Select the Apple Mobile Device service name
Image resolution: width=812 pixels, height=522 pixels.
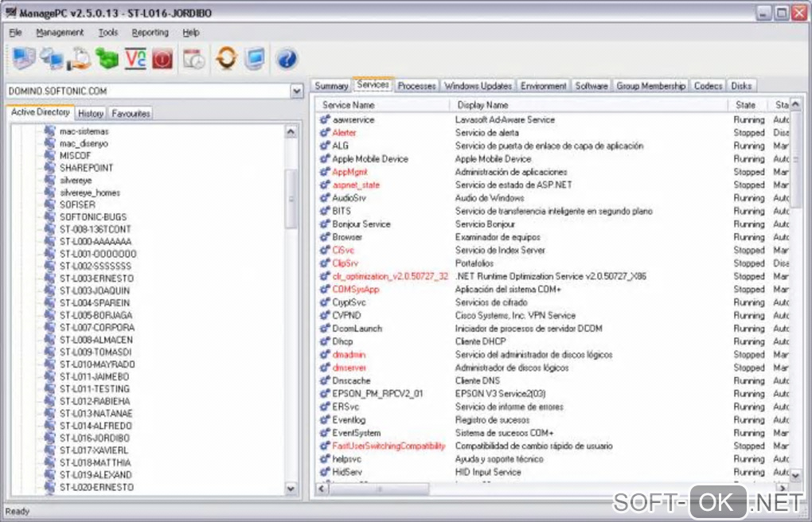pos(369,159)
